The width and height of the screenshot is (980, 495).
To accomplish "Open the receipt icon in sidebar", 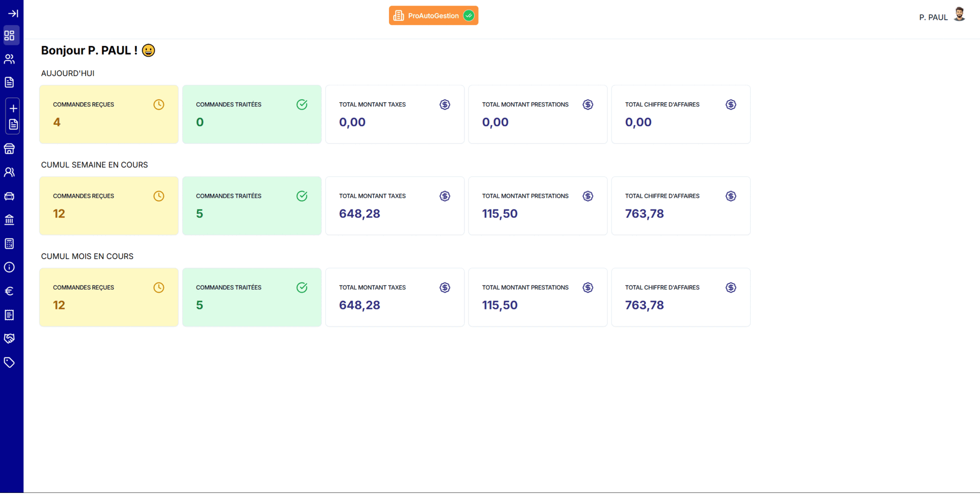I will [x=10, y=315].
